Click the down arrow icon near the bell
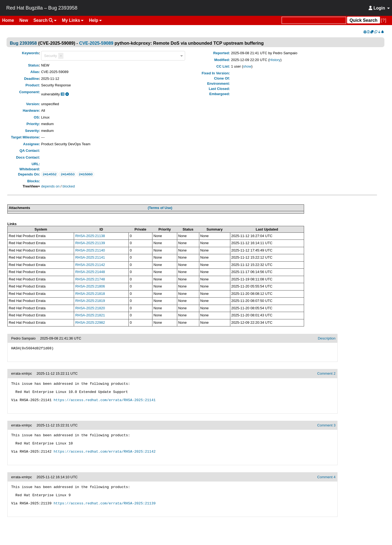This screenshot has height=545, width=392. [x=379, y=32]
